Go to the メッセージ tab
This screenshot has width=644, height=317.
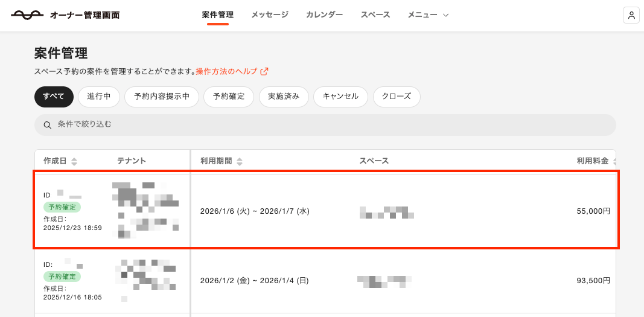(270, 15)
